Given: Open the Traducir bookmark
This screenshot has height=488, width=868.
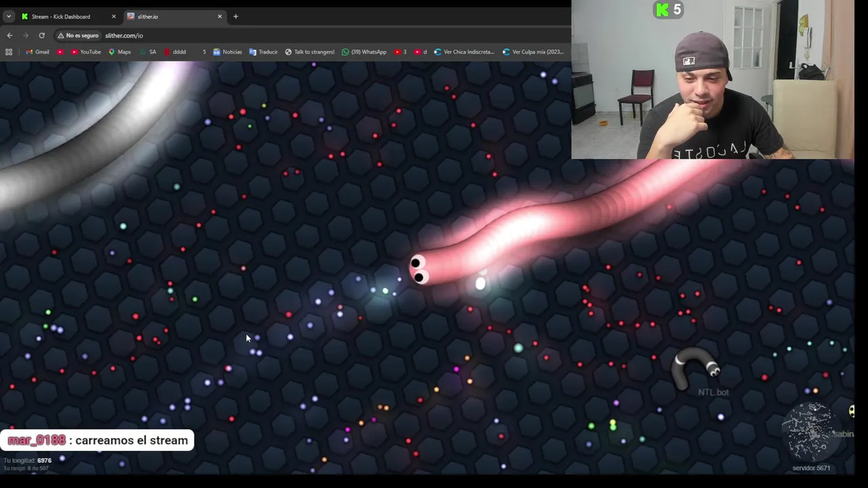Looking at the screenshot, I should (263, 52).
